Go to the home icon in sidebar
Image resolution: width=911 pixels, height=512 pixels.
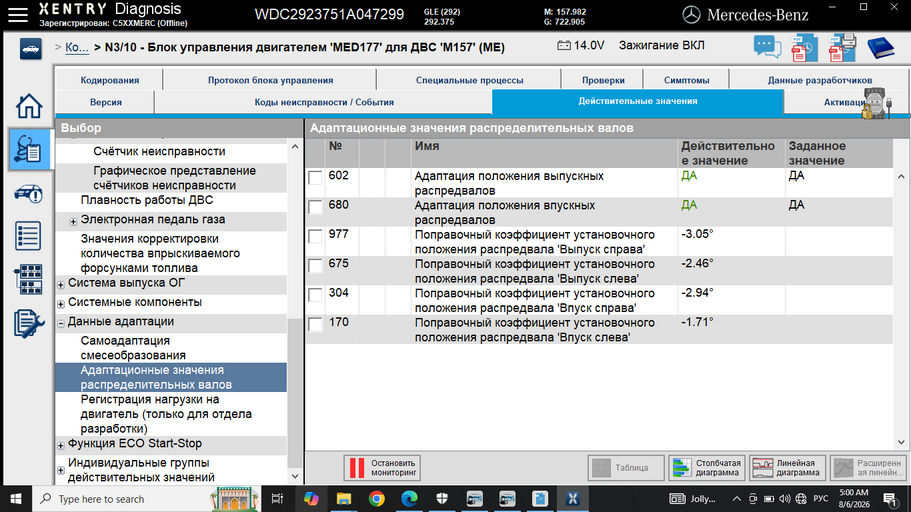[28, 106]
